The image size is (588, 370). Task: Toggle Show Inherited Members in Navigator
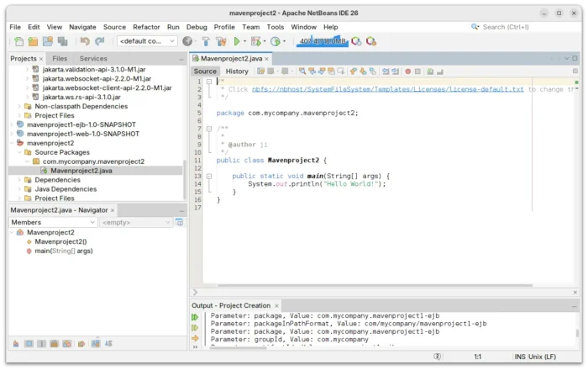tap(16, 344)
